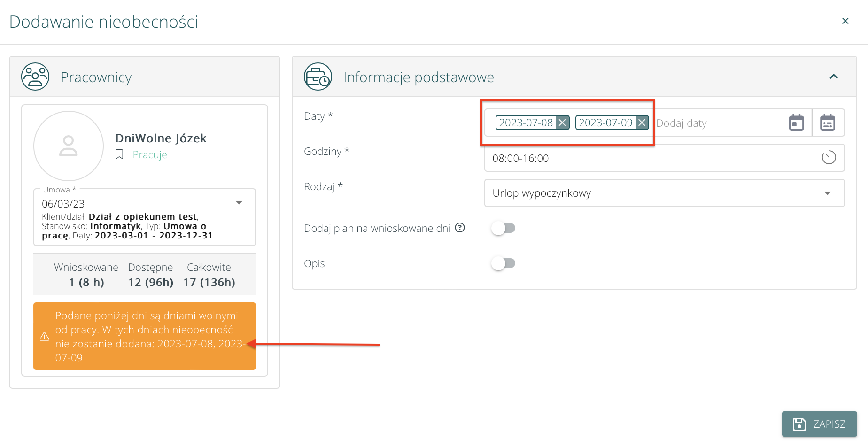The width and height of the screenshot is (868, 446).
Task: Open the single-date calendar picker icon
Action: click(796, 123)
